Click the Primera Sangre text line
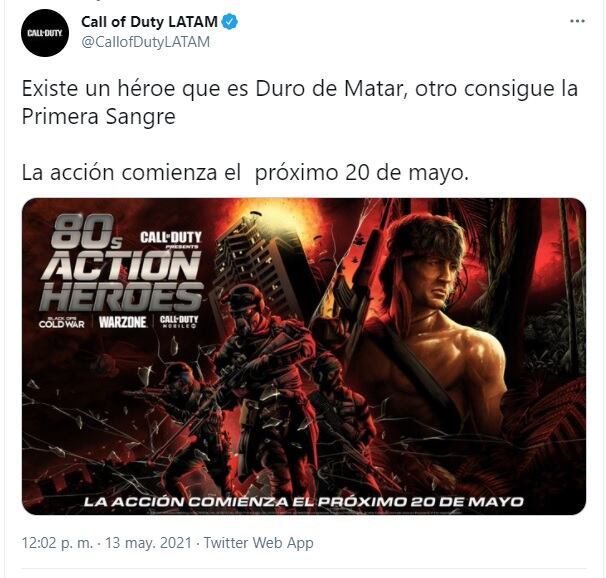This screenshot has width=606, height=578. point(99,117)
